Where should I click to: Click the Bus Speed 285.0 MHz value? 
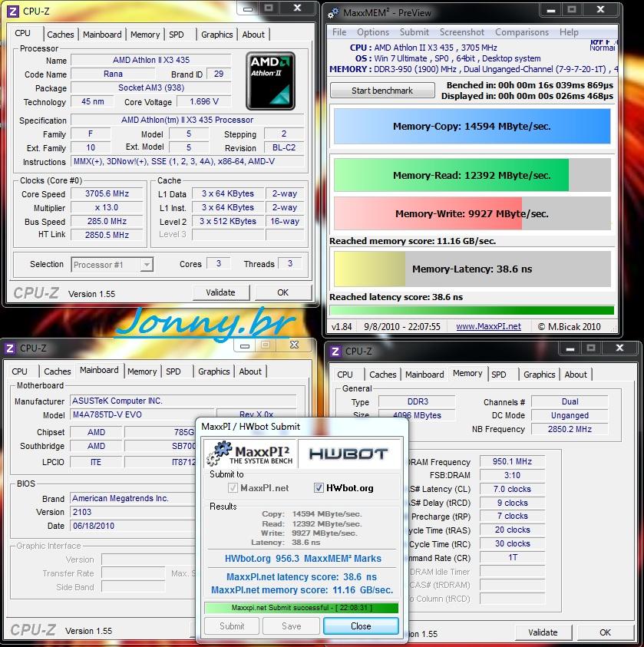point(107,221)
